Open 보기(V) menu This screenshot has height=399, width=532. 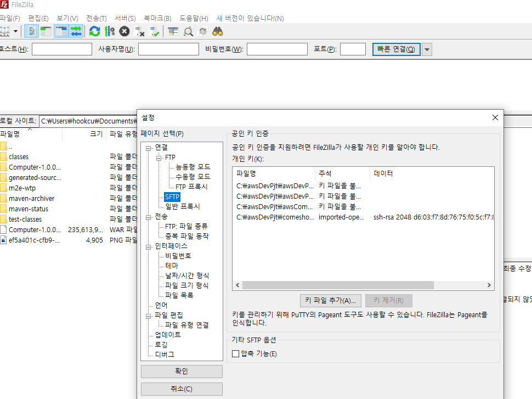67,18
